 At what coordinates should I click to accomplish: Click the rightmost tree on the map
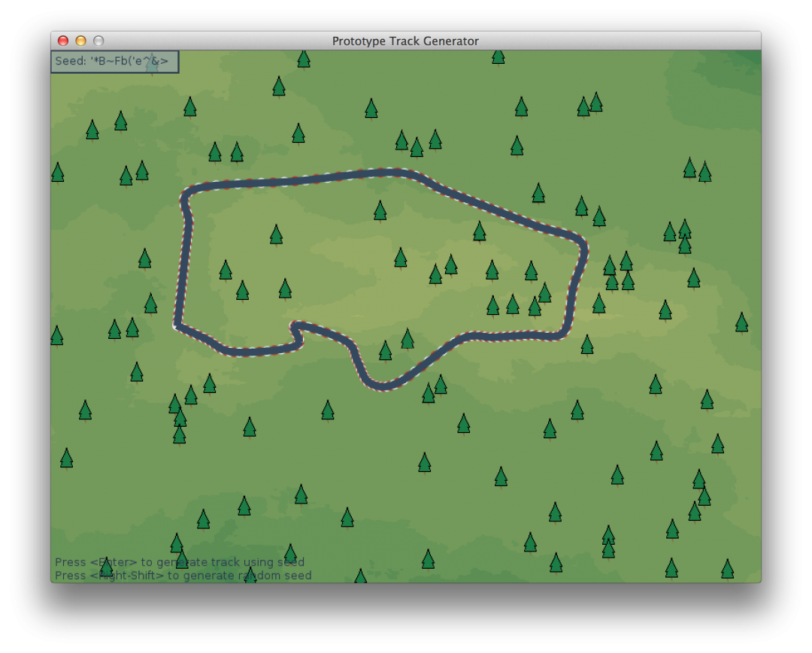(741, 322)
